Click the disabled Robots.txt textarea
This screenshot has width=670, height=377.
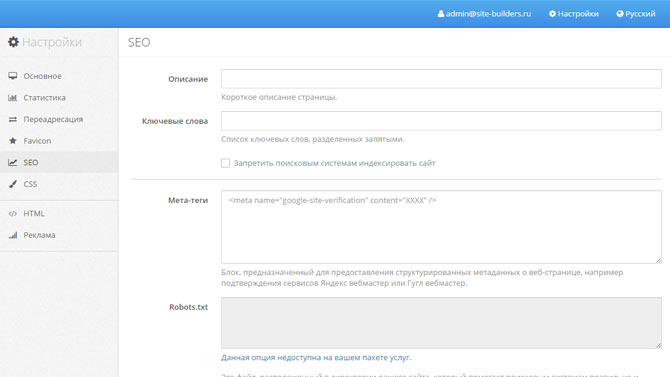click(x=441, y=323)
